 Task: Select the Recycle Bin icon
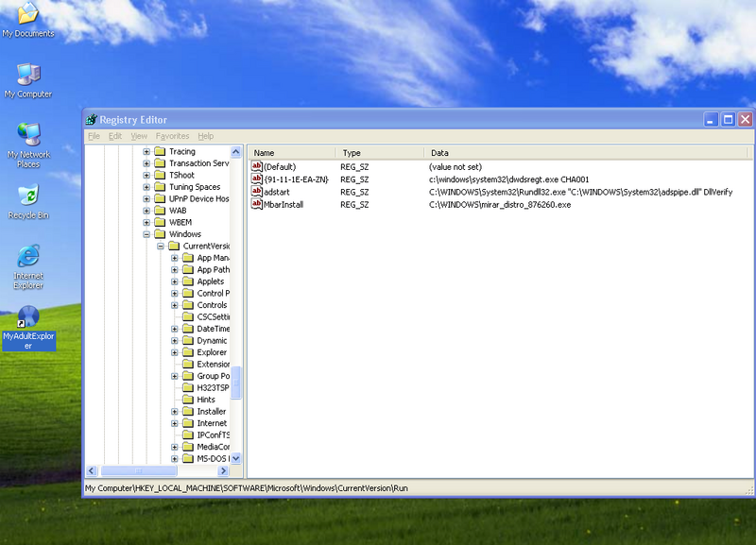(28, 202)
